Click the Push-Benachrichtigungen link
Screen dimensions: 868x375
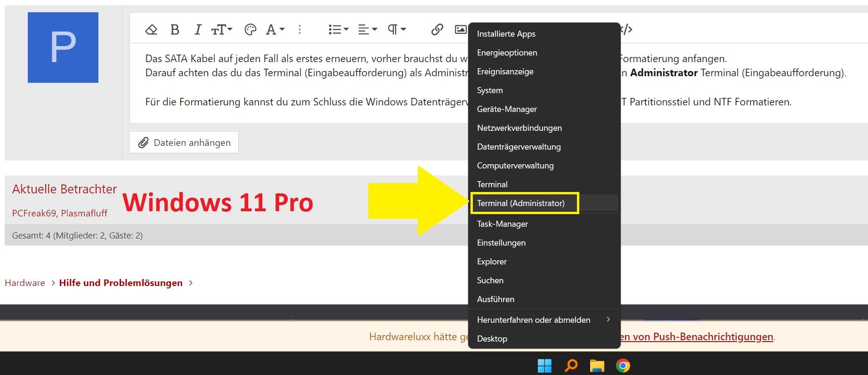697,337
